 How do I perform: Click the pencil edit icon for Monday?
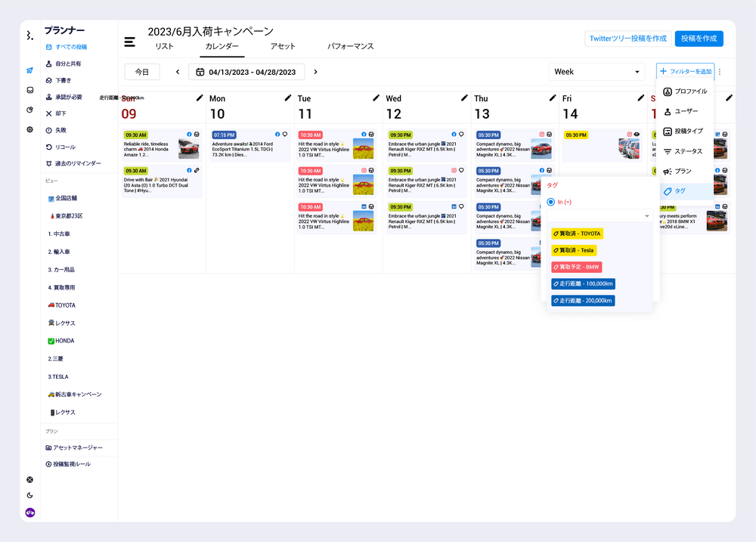(x=288, y=98)
